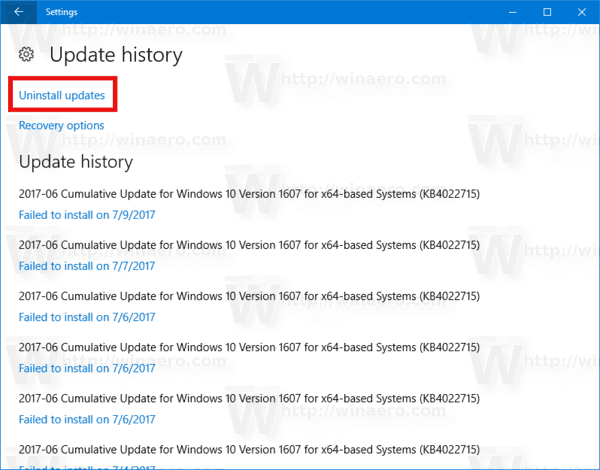600x470 pixels.
Task: Select the last 'Failed to install on 7/6/2017' link
Action: point(87,419)
